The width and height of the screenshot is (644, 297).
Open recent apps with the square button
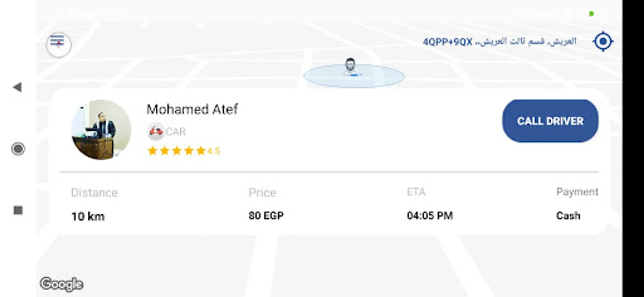(18, 210)
